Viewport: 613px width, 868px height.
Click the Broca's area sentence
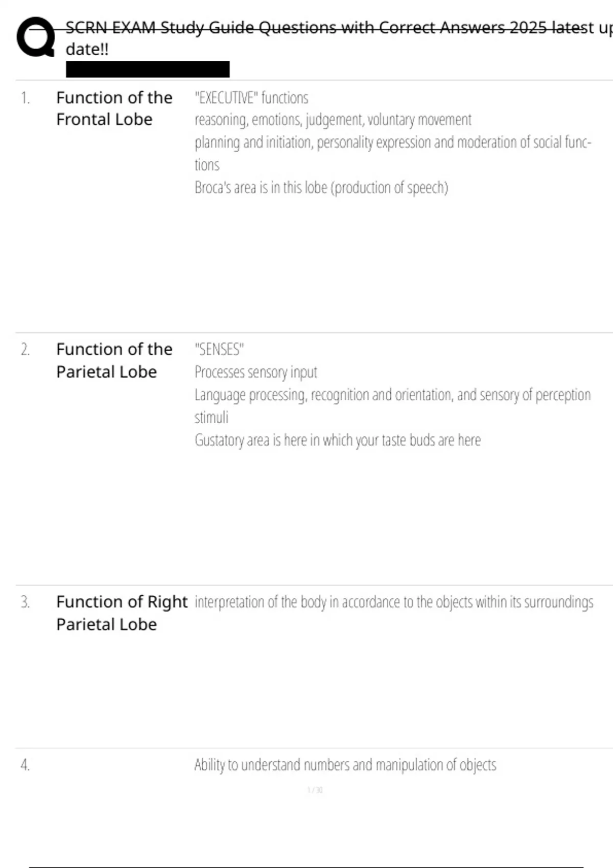click(321, 188)
